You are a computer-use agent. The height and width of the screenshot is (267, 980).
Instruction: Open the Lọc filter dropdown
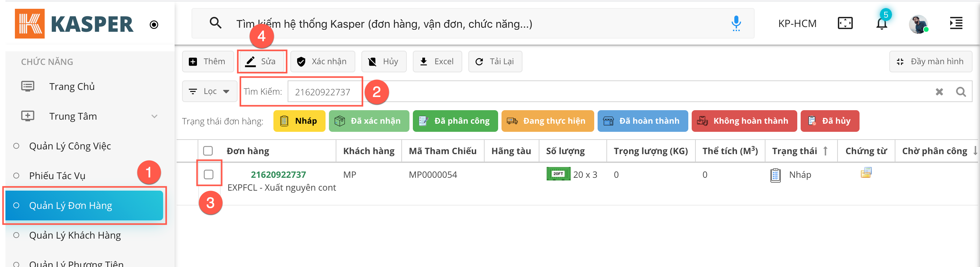click(x=209, y=92)
